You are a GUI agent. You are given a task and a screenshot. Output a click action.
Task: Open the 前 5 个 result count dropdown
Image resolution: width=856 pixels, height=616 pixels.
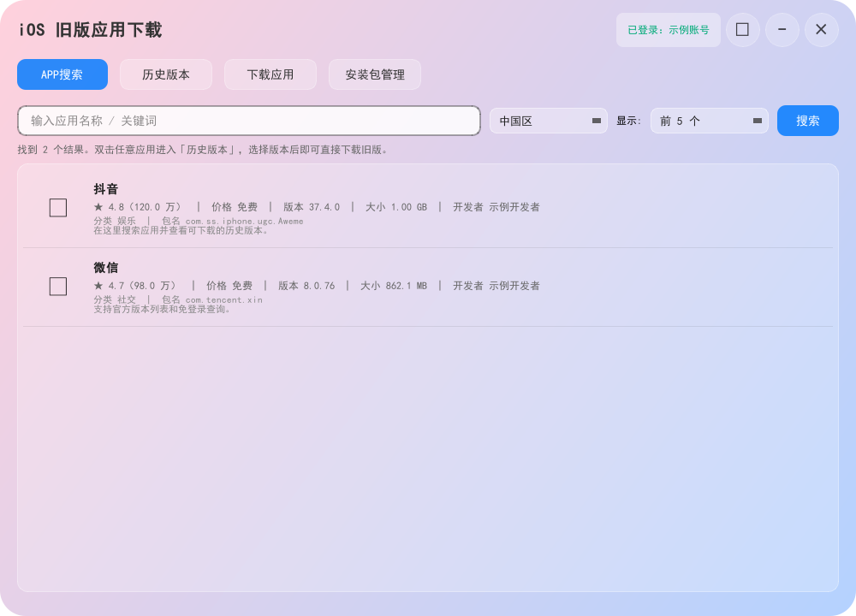click(709, 121)
